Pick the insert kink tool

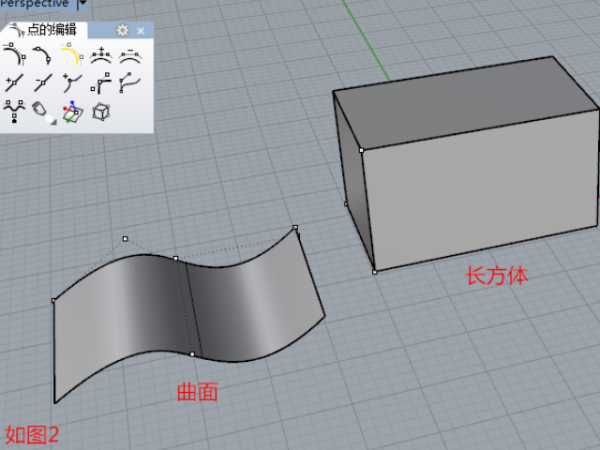[70, 83]
